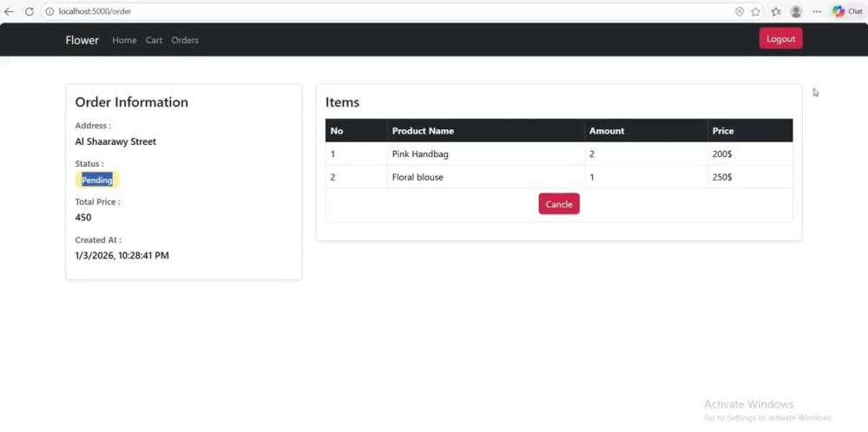This screenshot has height=432, width=868.
Task: Open the browser settings and more menu
Action: click(817, 11)
